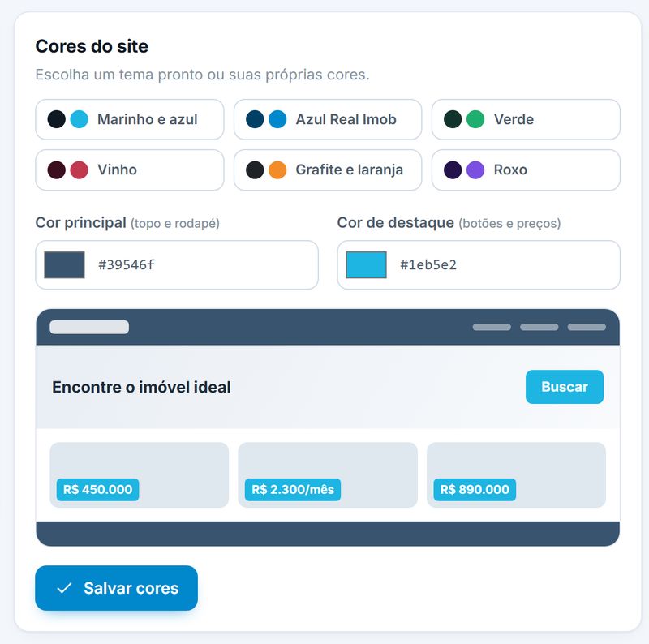Choose the Azul Real Imob theme
Viewport: 649px width, 644px height.
(328, 119)
